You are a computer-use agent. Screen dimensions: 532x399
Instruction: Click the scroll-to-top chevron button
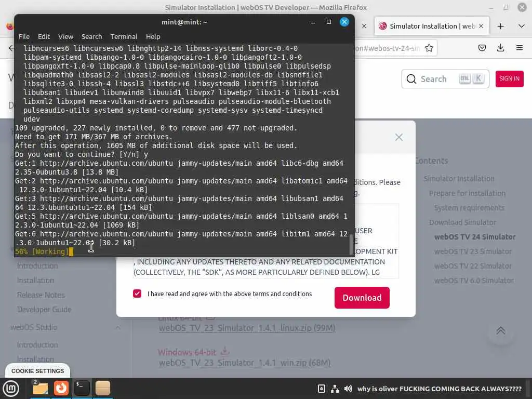pyautogui.click(x=501, y=330)
